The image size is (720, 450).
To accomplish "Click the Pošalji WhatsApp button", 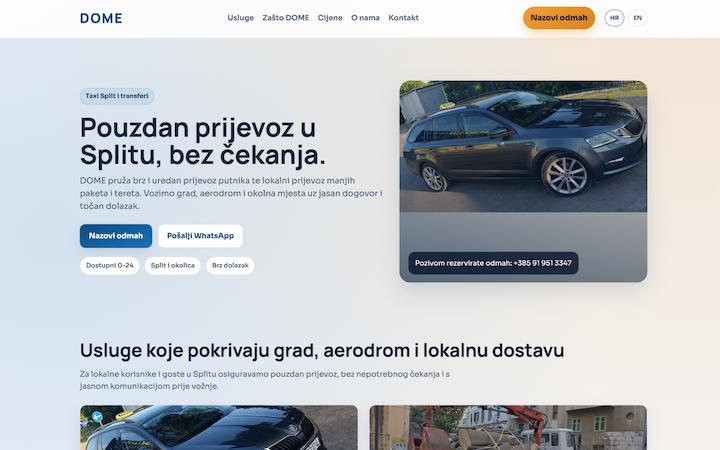I will pyautogui.click(x=200, y=236).
